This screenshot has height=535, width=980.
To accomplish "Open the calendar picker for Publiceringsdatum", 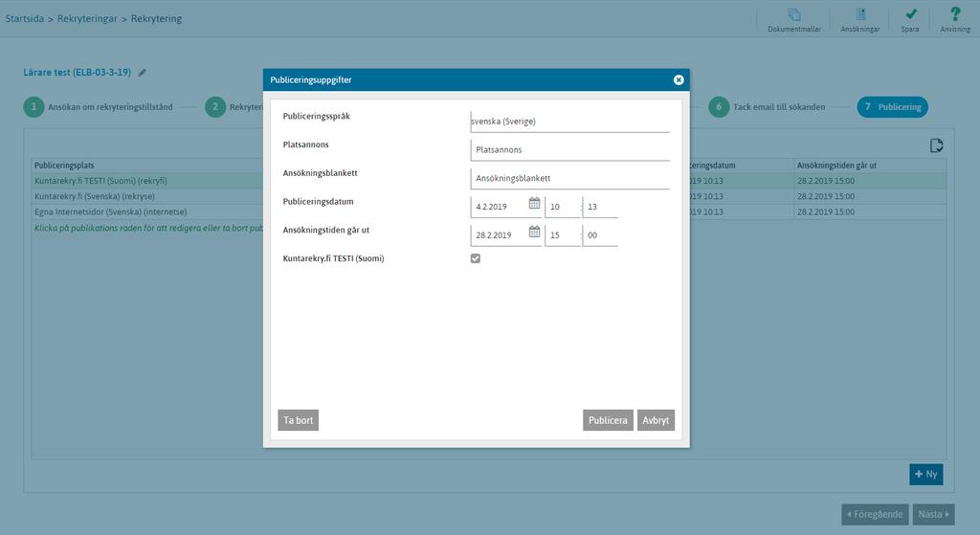I will pyautogui.click(x=534, y=203).
